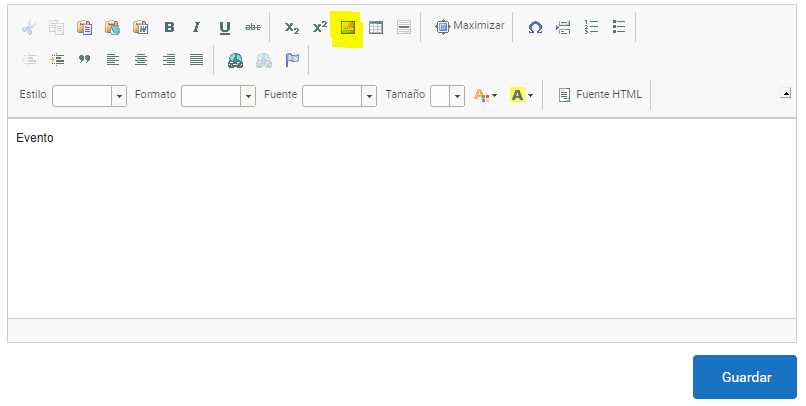
Task: Click the Paste clipboard icon
Action: point(84,27)
